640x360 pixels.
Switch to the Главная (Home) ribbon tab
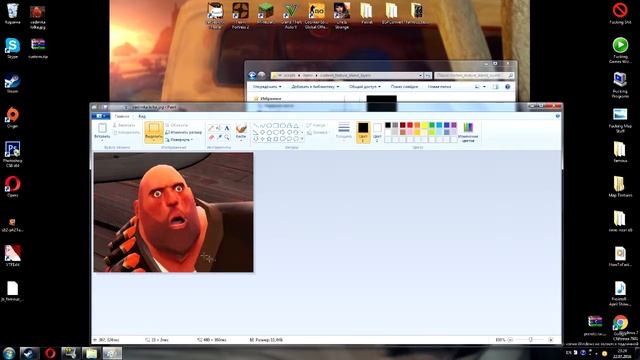[122, 116]
